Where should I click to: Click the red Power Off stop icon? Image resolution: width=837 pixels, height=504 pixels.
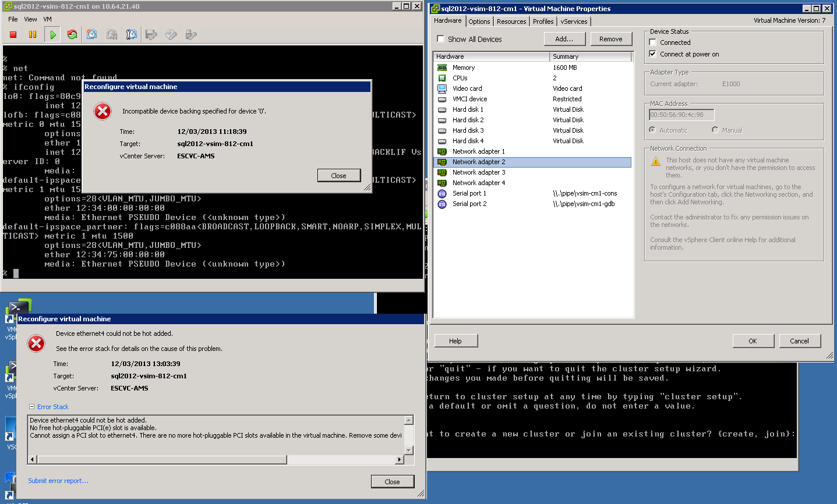pyautogui.click(x=13, y=35)
